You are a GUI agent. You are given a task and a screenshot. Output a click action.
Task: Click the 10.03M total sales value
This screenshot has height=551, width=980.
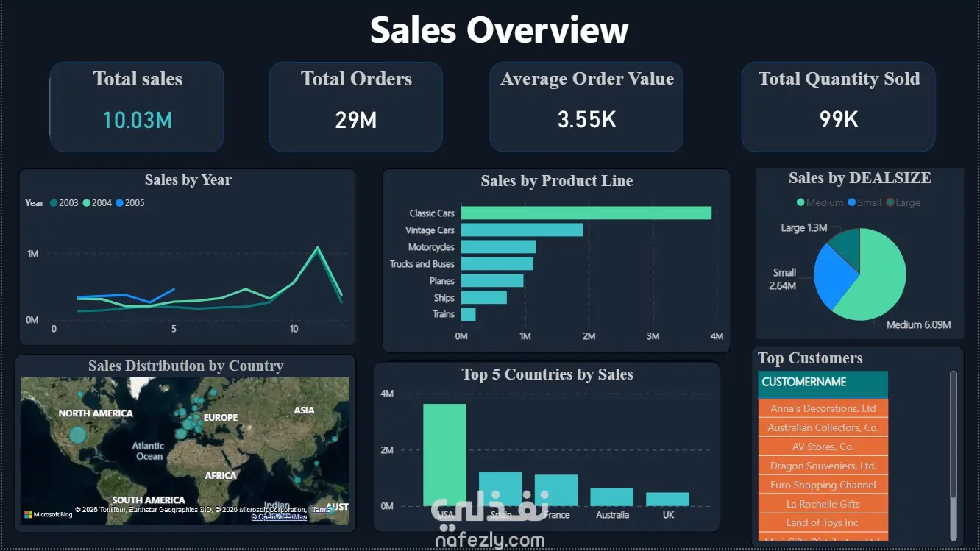pos(138,120)
